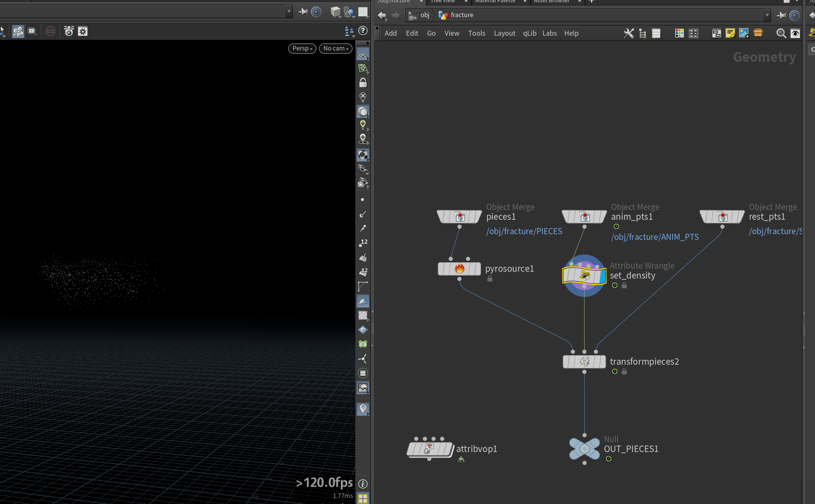Screen dimensions: 815x504
Task: Add a sticky note to network
Action: point(730,33)
